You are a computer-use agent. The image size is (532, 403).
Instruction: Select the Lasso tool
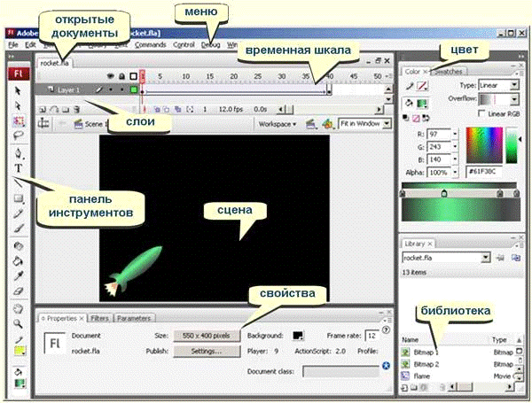point(18,136)
